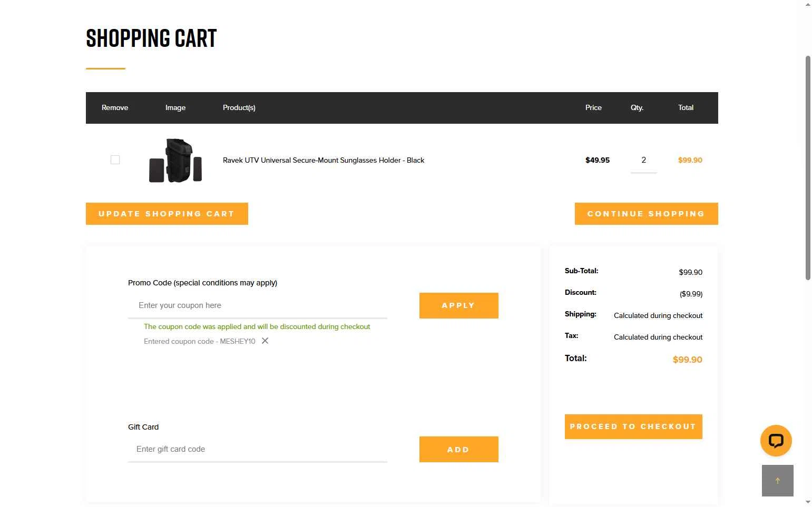Click the Image column header
The height and width of the screenshot is (507, 812).
[x=175, y=107]
